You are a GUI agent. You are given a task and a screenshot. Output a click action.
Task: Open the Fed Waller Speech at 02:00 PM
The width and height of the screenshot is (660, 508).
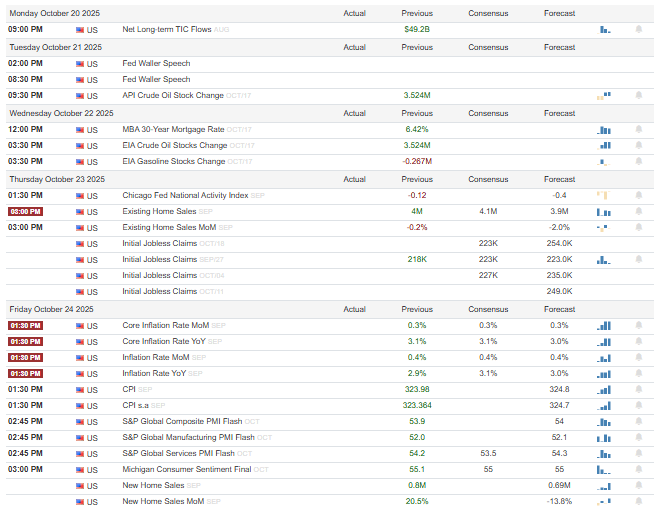point(156,63)
